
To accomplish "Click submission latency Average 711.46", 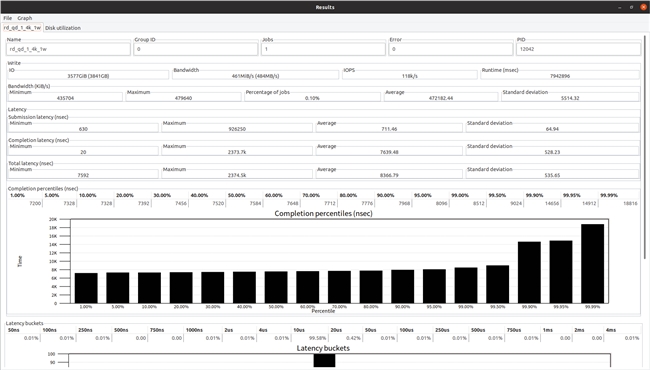I will pos(389,129).
